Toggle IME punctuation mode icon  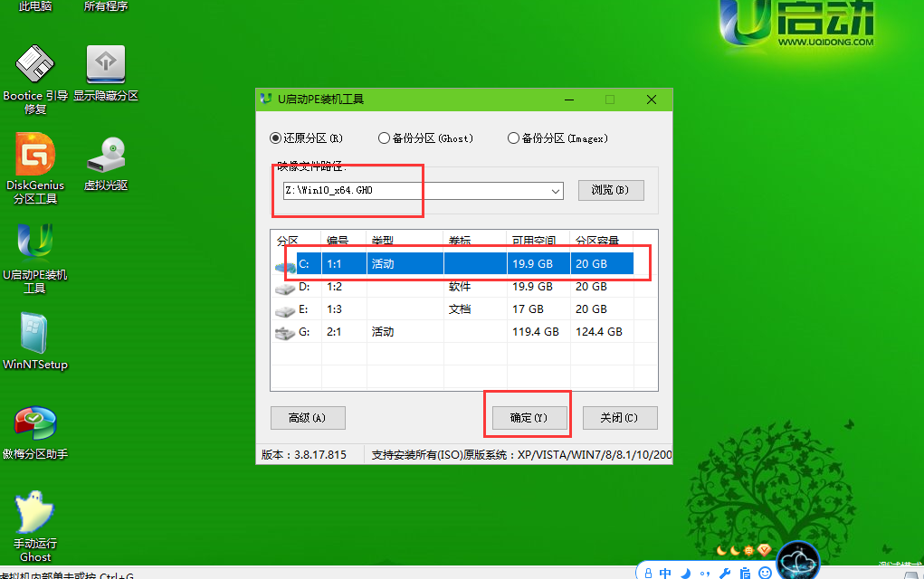(705, 573)
